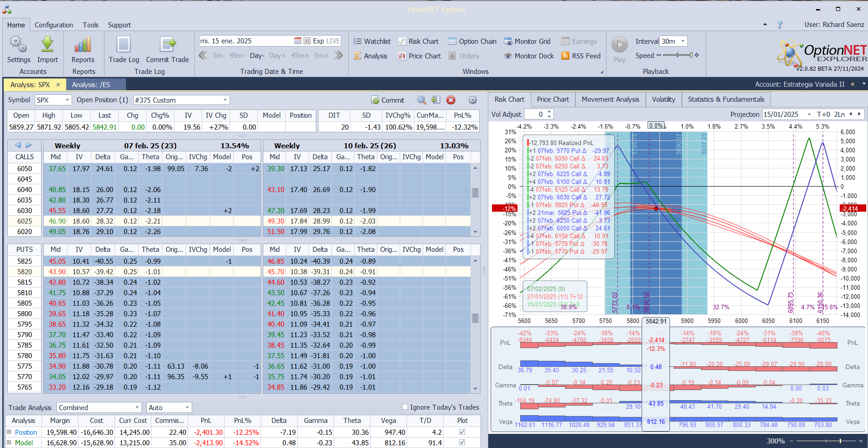
Task: Toggle the Plot checkbox for Position row
Action: pos(462,432)
